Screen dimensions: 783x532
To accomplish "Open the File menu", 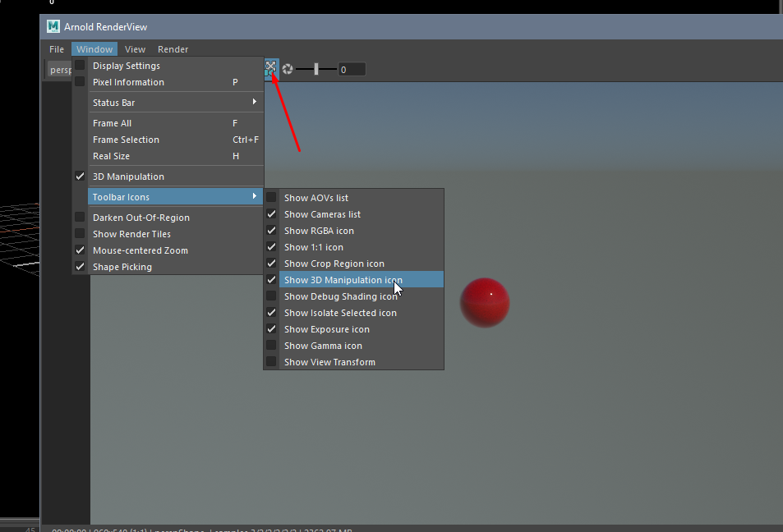I will 57,49.
